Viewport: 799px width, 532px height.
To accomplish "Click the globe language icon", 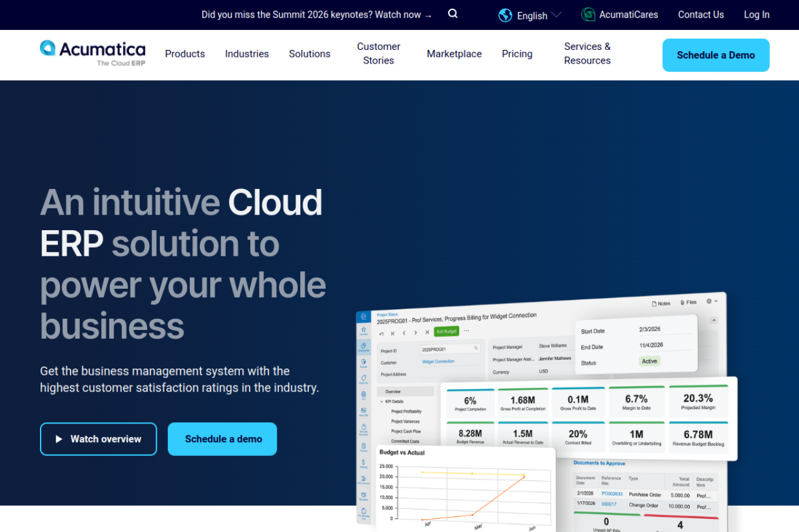I will [x=506, y=15].
